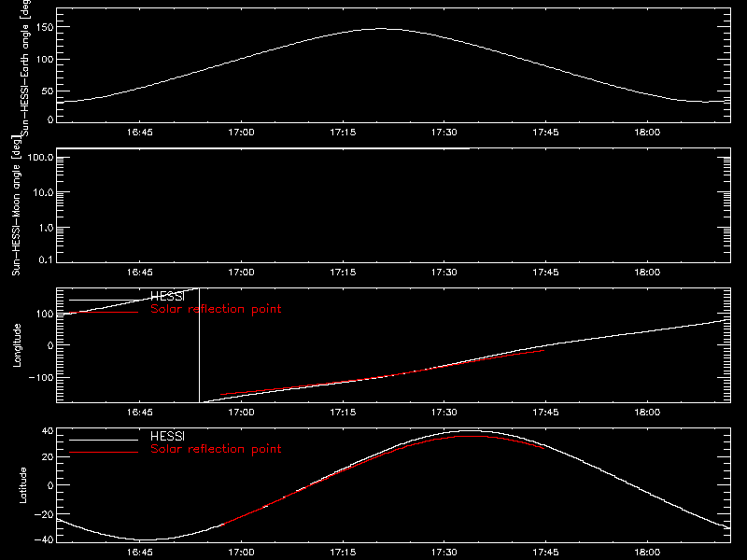747x560 pixels.
Task: Select the 18:00 label under the Earth angle plot
Action: (x=647, y=133)
